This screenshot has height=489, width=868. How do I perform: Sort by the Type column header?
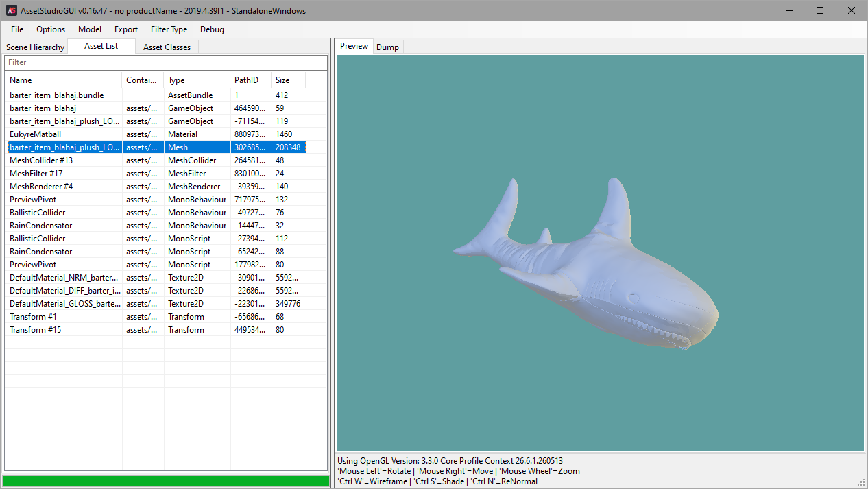(197, 80)
